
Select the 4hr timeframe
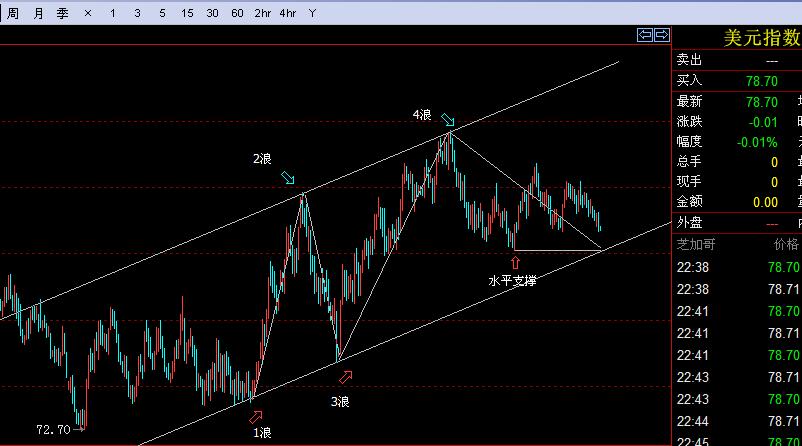[x=287, y=13]
